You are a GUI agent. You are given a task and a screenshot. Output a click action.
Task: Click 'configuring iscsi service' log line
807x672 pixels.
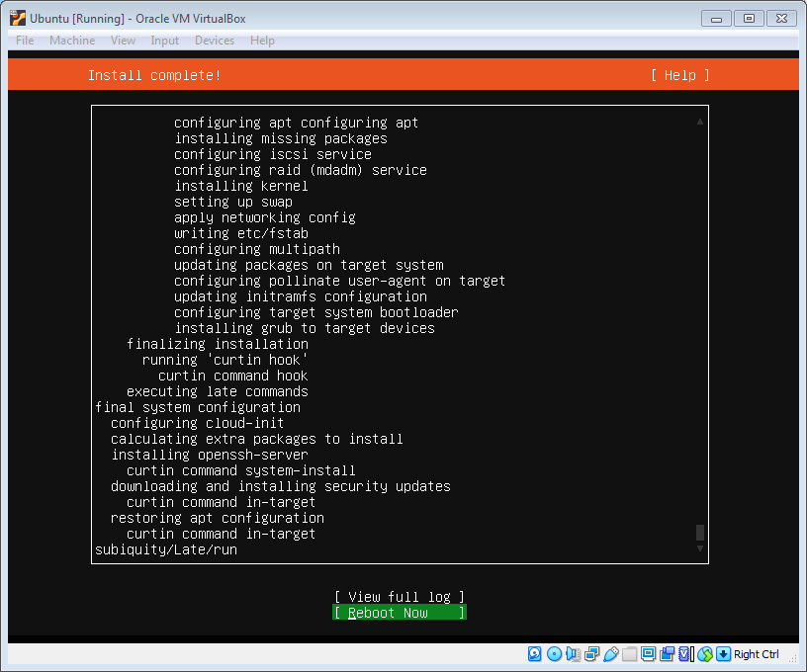coord(273,154)
